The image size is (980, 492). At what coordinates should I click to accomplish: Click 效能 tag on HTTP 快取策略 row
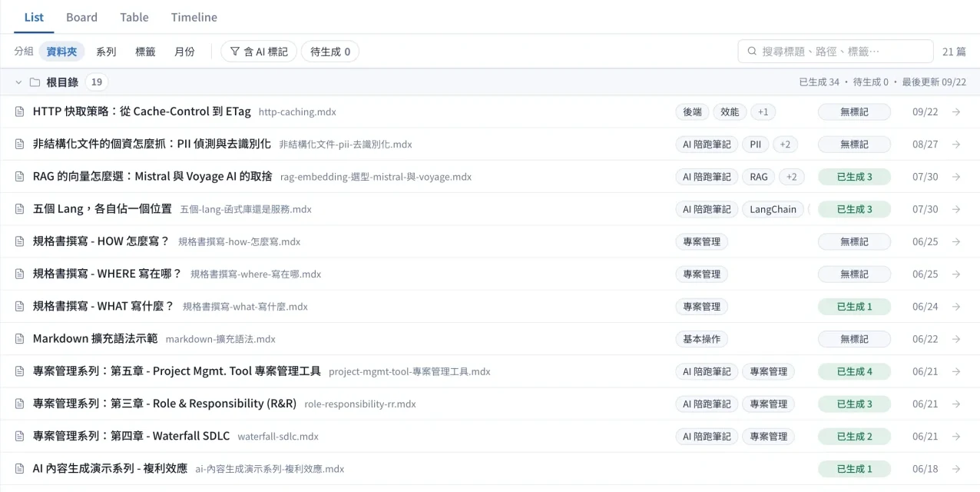point(730,112)
